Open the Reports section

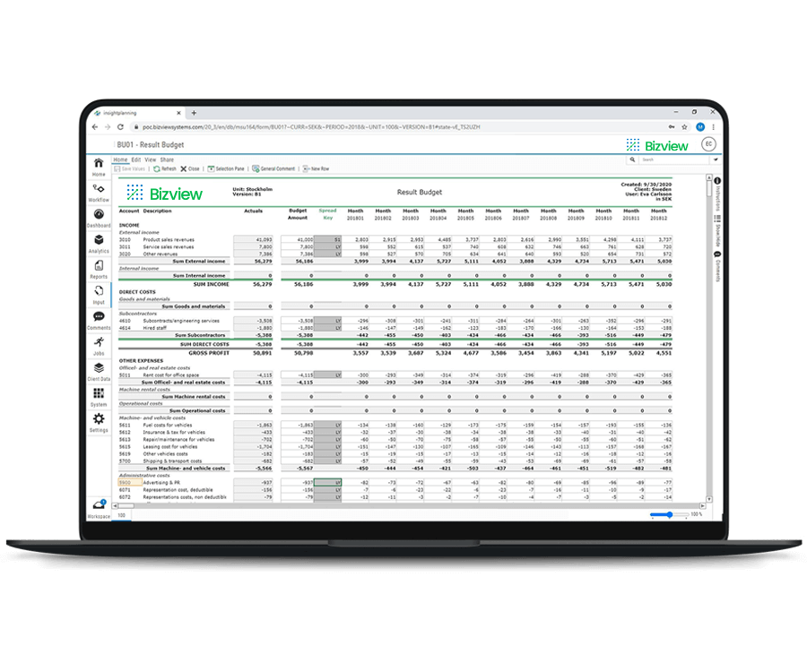click(99, 267)
